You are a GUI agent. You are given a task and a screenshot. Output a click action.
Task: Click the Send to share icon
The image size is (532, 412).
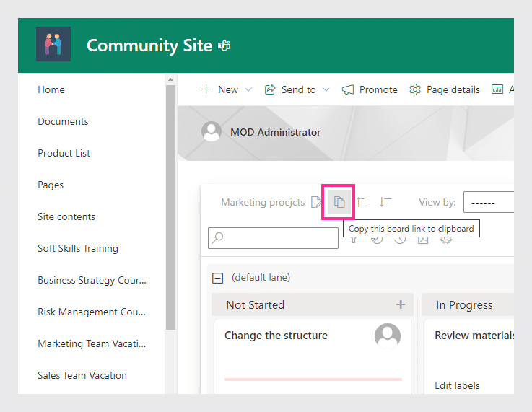coord(270,89)
